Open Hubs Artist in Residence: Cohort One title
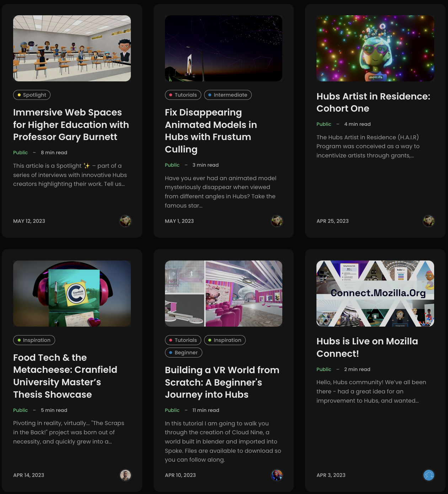Viewport: 448px width, 494px height. click(x=373, y=102)
